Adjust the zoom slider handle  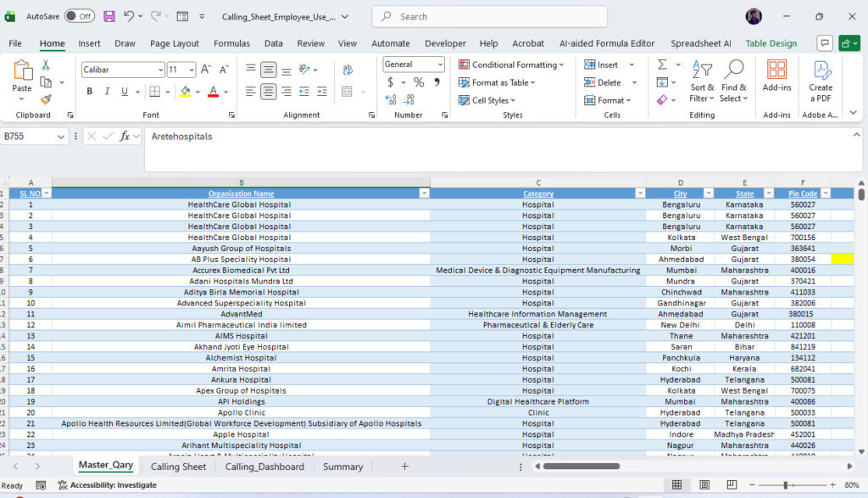785,485
